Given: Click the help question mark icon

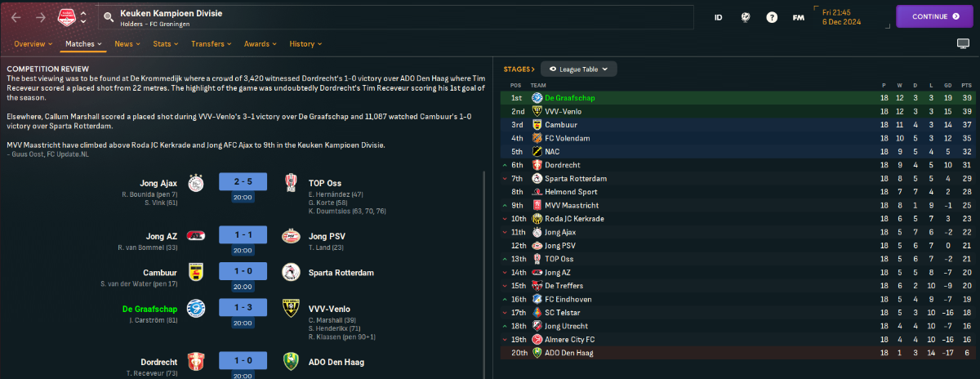Looking at the screenshot, I should point(772,17).
